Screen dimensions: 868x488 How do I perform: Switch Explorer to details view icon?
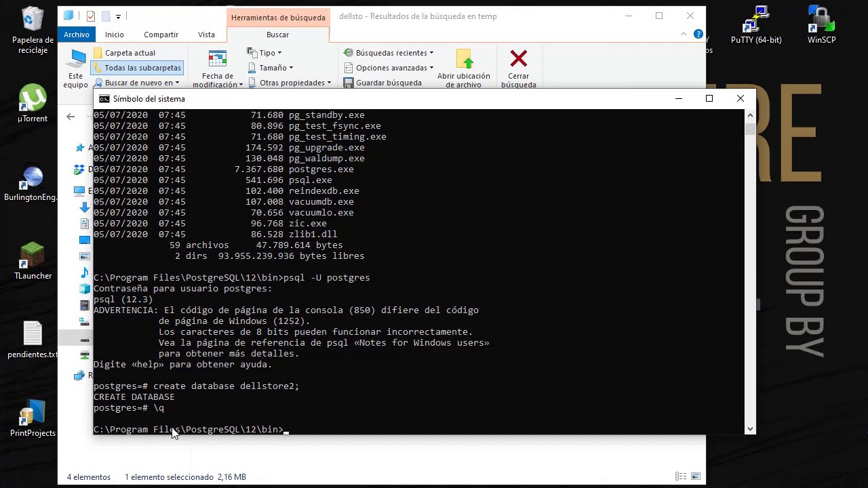(x=681, y=476)
